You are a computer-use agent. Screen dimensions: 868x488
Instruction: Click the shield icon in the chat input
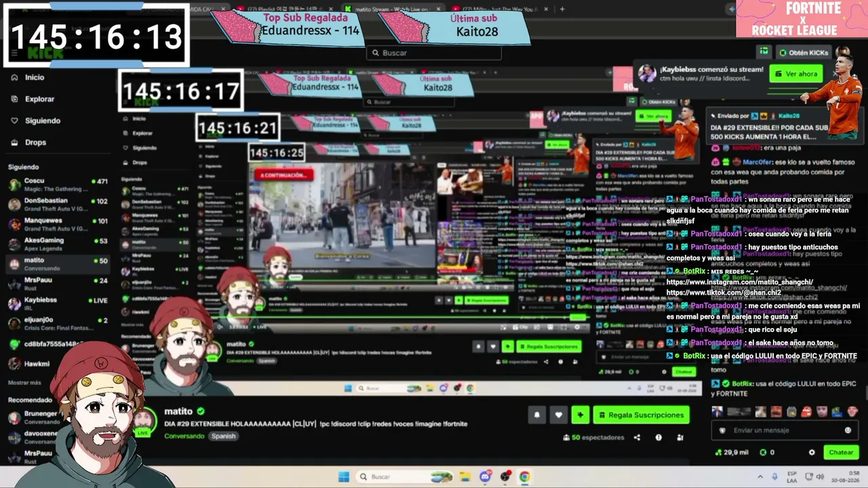click(722, 430)
